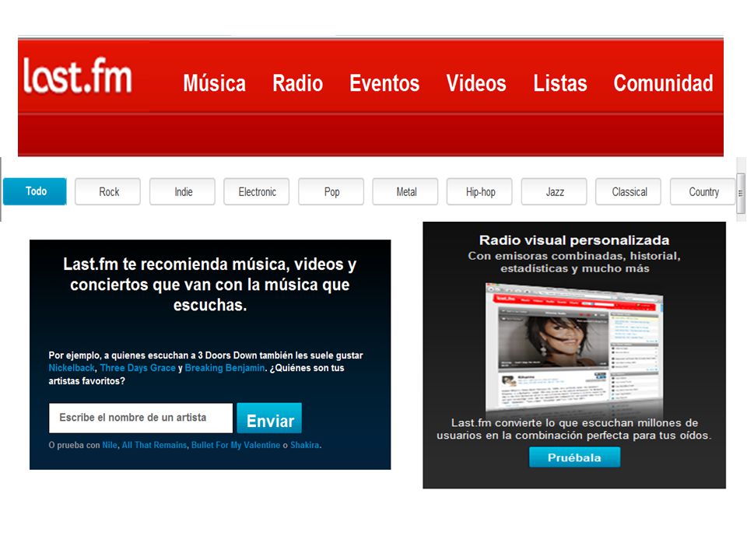Open the Música menu
Screen dimensions: 747x560
(x=215, y=83)
